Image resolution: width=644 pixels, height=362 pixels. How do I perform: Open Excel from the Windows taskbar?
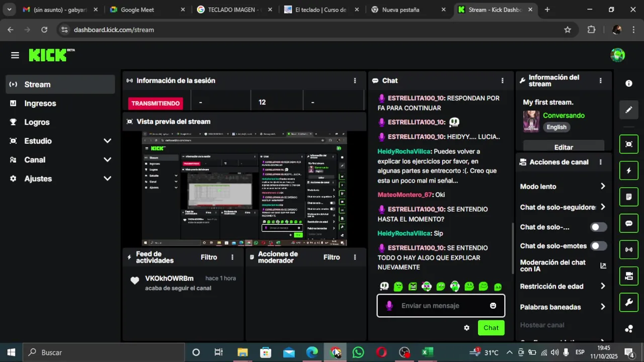click(x=428, y=352)
